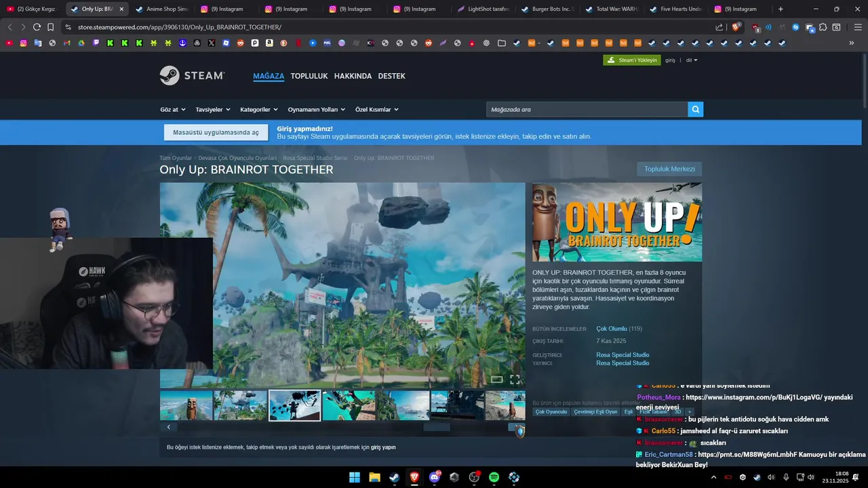The image size is (868, 488).
Task: Go back with the browser back arrow
Action: 9,27
